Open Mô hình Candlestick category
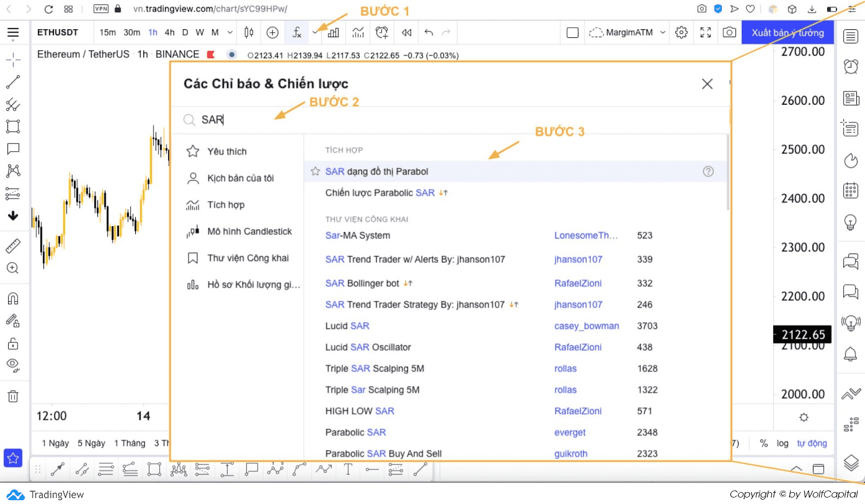Image resolution: width=865 pixels, height=504 pixels. tap(238, 231)
